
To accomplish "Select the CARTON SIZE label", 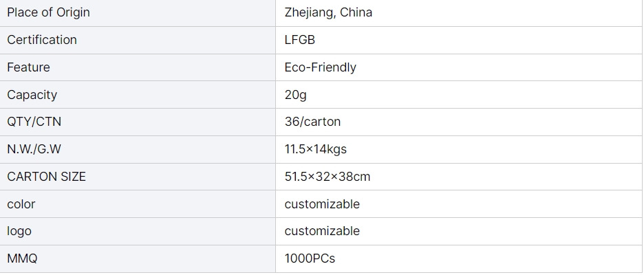I will pyautogui.click(x=46, y=177).
